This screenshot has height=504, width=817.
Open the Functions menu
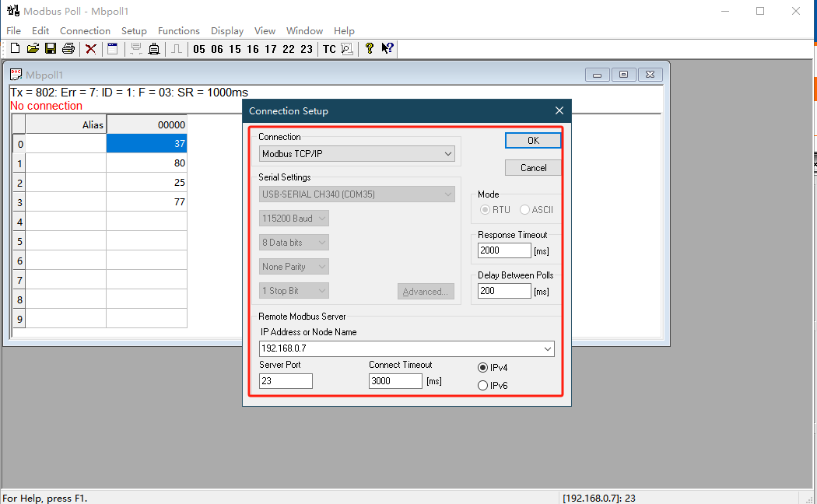pyautogui.click(x=178, y=31)
